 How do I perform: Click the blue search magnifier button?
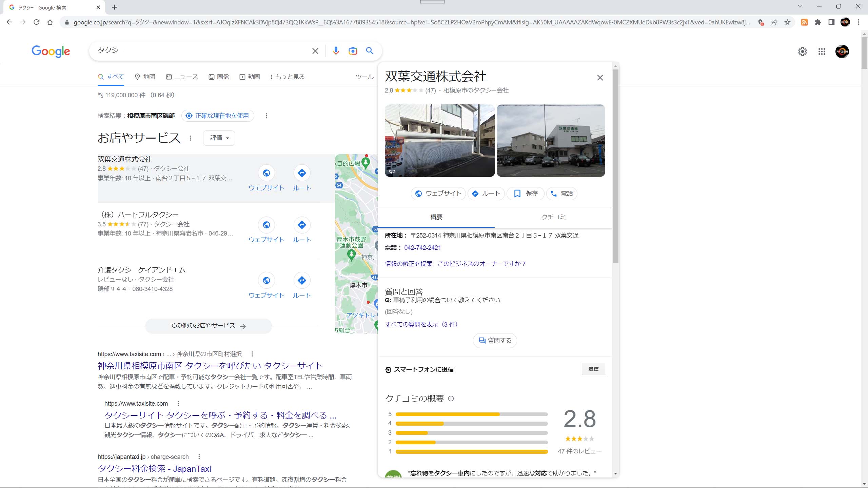click(x=370, y=51)
